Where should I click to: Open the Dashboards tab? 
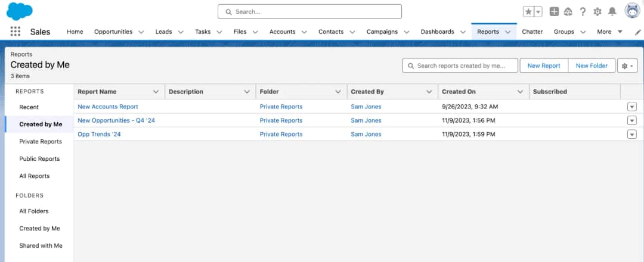tap(438, 32)
